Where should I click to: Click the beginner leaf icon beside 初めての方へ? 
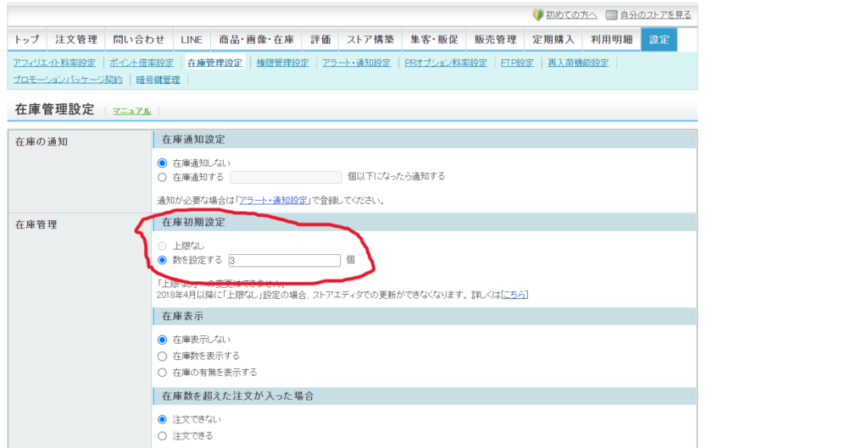(x=538, y=14)
